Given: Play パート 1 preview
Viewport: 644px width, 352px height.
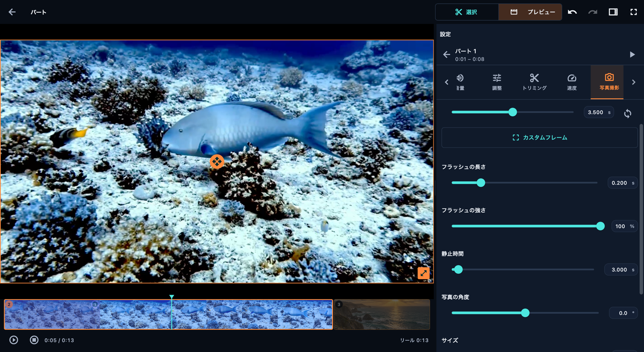Looking at the screenshot, I should click(632, 54).
